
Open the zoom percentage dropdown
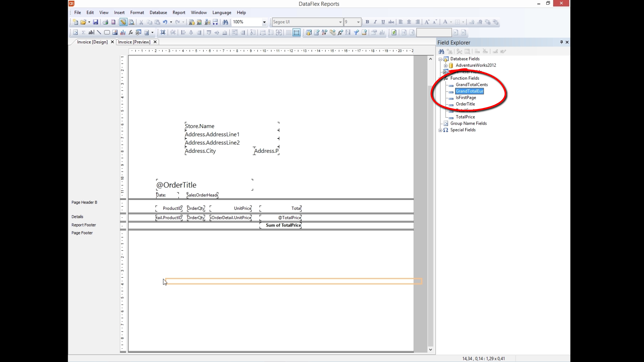pos(264,22)
